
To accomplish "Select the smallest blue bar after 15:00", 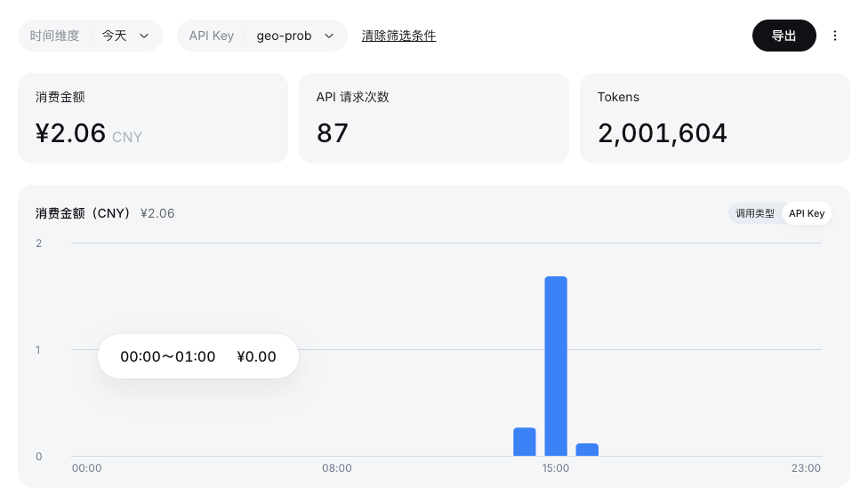I will tap(587, 450).
